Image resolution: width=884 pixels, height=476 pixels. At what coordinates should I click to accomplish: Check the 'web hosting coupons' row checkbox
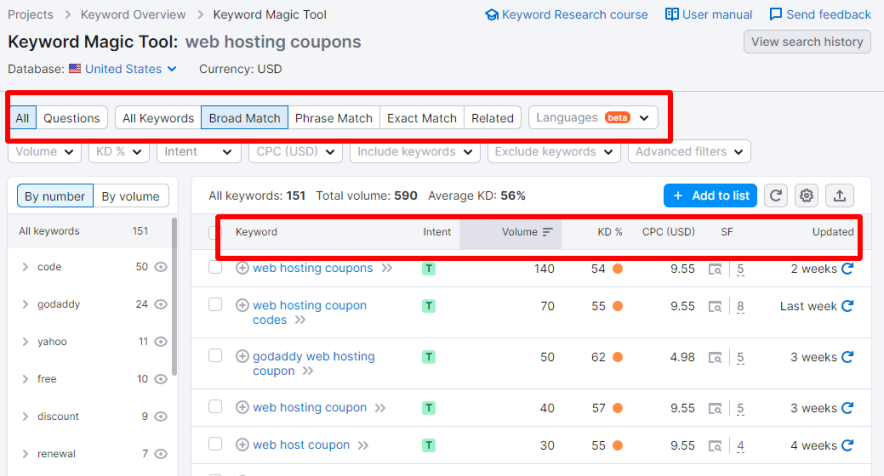click(x=215, y=267)
